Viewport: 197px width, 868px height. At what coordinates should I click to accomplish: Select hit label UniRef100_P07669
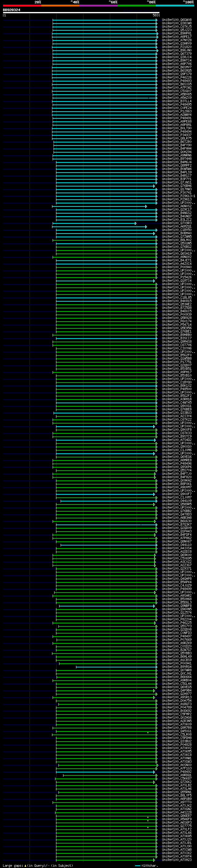coord(177,640)
